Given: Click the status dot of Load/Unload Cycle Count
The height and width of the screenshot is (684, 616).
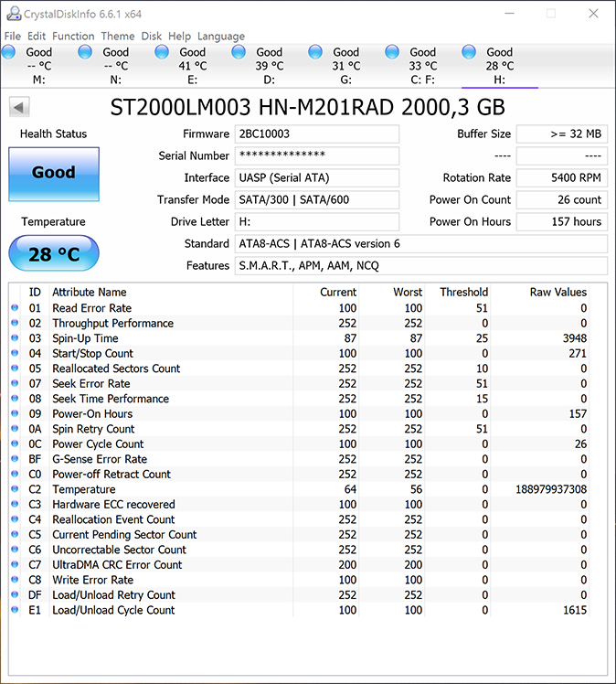Looking at the screenshot, I should [15, 610].
